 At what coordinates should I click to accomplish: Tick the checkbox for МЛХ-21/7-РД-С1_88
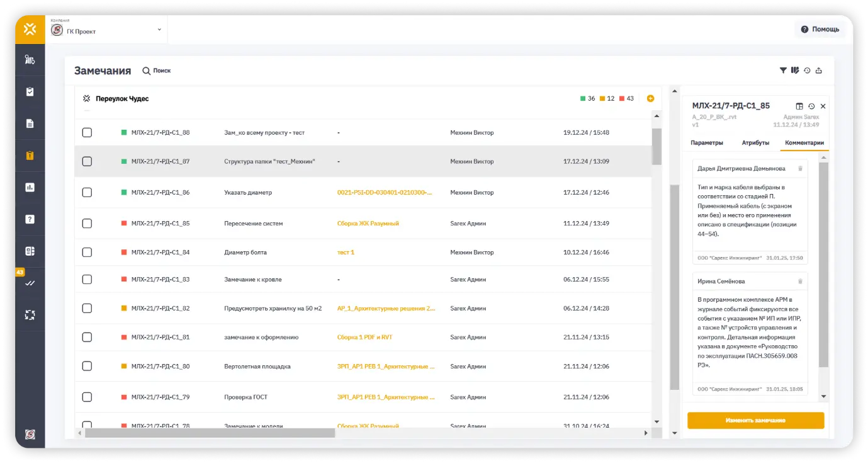[x=87, y=132]
